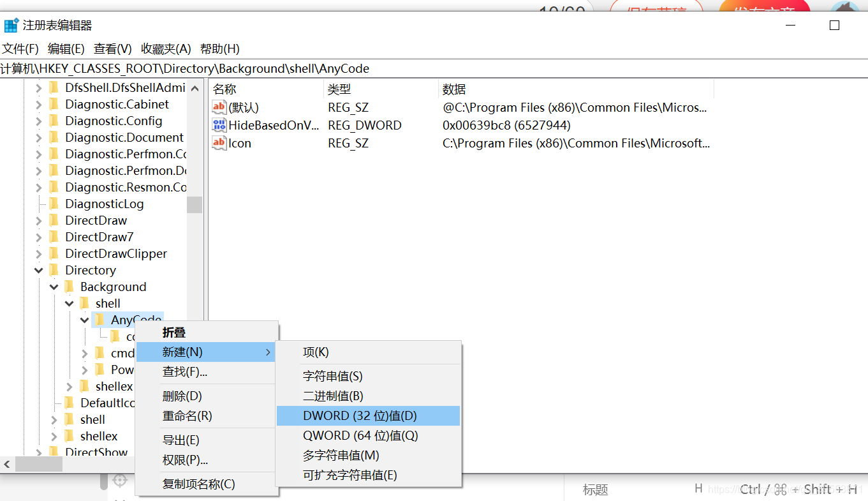Collapse the AnyCode tree node
868x501 pixels.
[85, 320]
